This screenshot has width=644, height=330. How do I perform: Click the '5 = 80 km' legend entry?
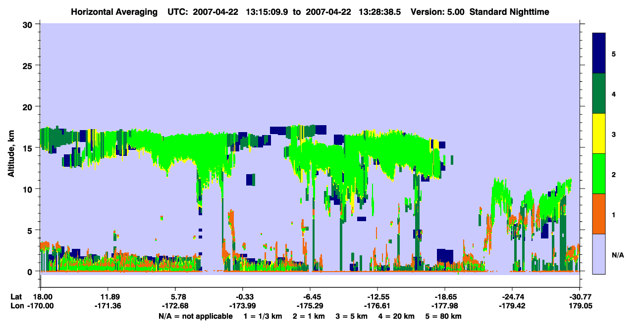pyautogui.click(x=443, y=316)
